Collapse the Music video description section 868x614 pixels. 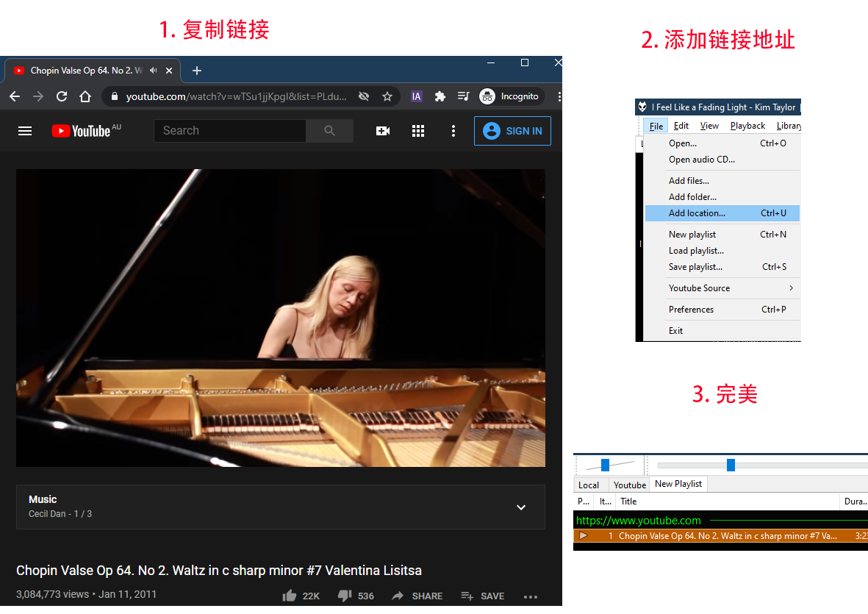pos(521,507)
